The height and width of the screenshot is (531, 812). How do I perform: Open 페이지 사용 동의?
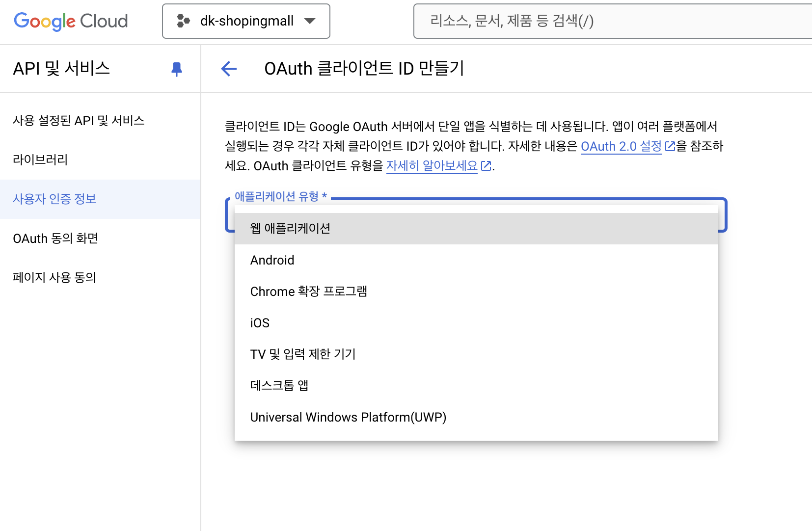(x=100, y=278)
